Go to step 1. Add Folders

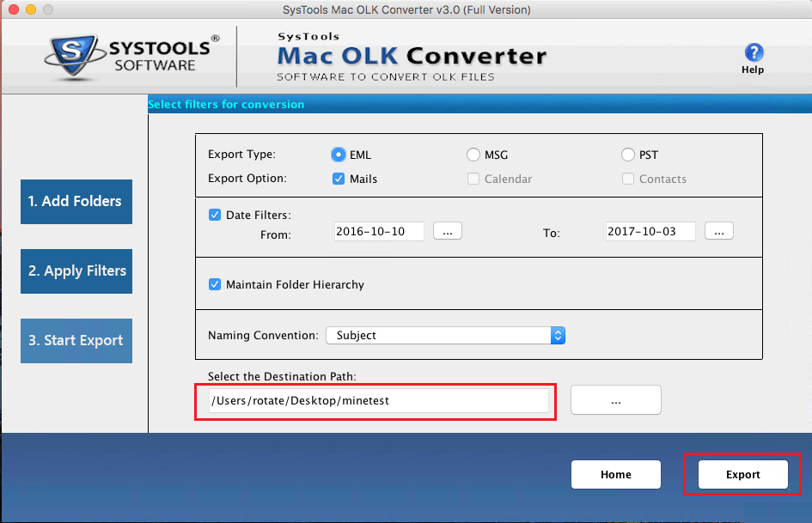[x=76, y=202]
